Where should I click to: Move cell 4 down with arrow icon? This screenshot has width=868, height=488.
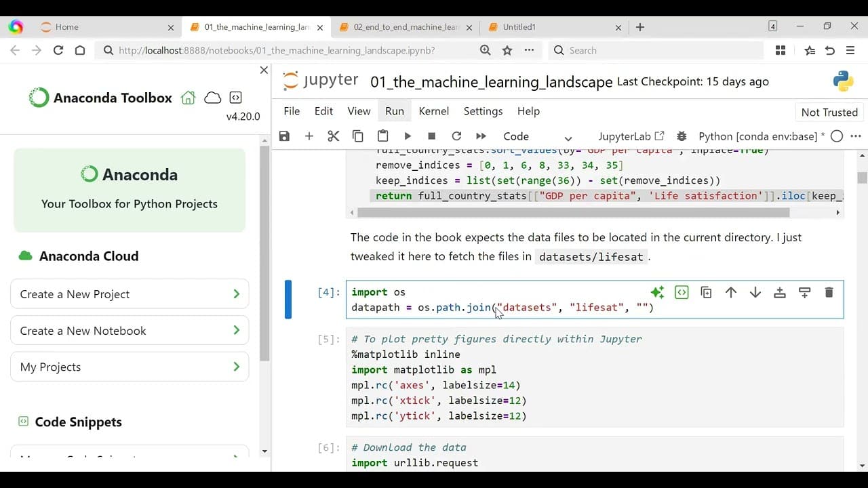click(x=755, y=292)
